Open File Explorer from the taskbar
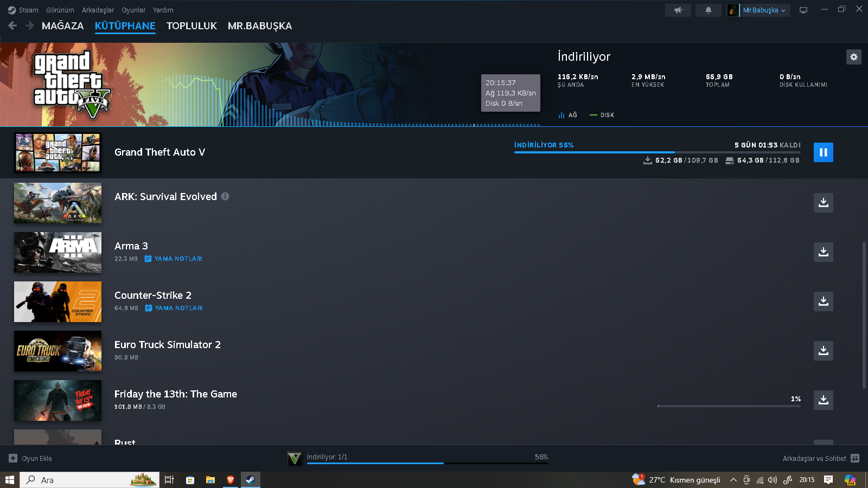 pyautogui.click(x=210, y=480)
